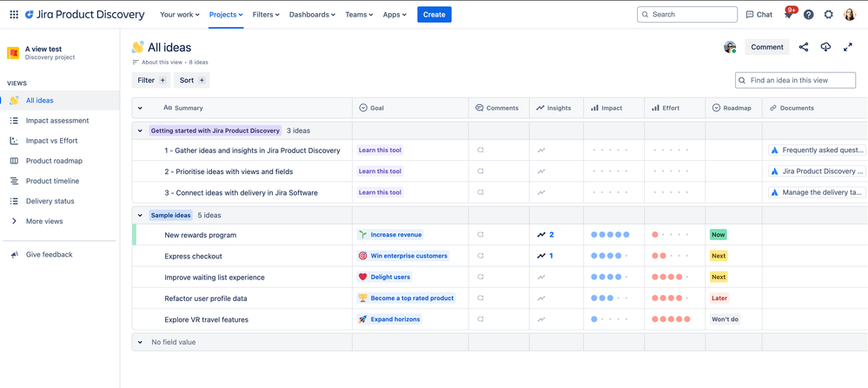Collapse the Sample ideas group

[x=140, y=215]
